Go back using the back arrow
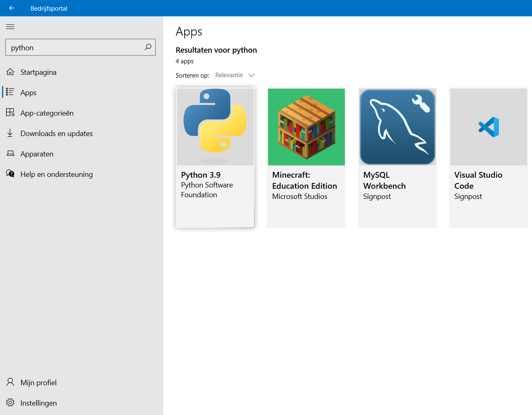Screen dimensions: 532x415 tap(12, 8)
